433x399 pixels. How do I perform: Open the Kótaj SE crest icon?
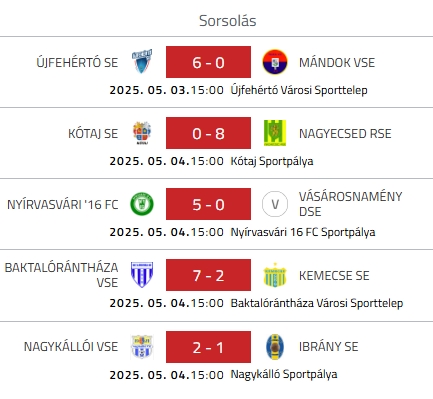click(x=142, y=133)
